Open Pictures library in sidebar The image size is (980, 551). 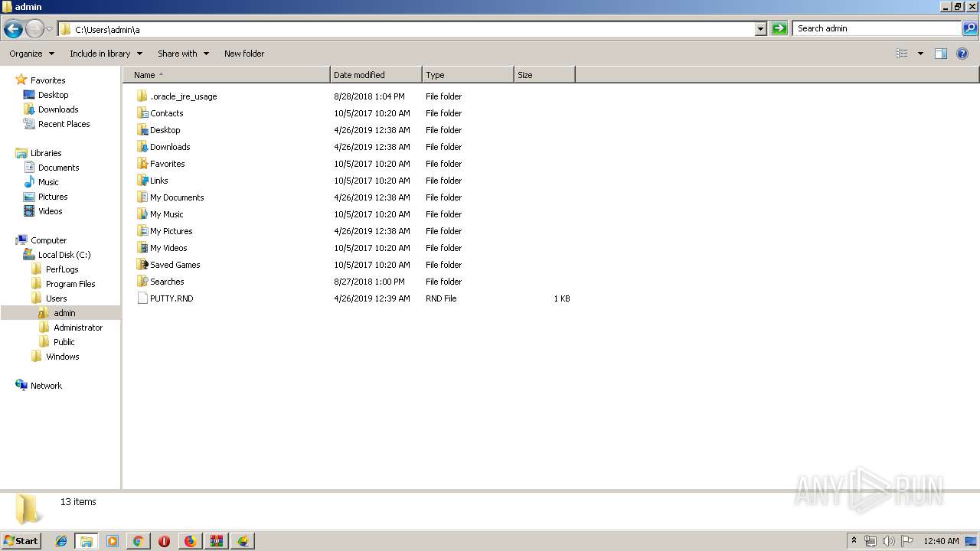53,197
